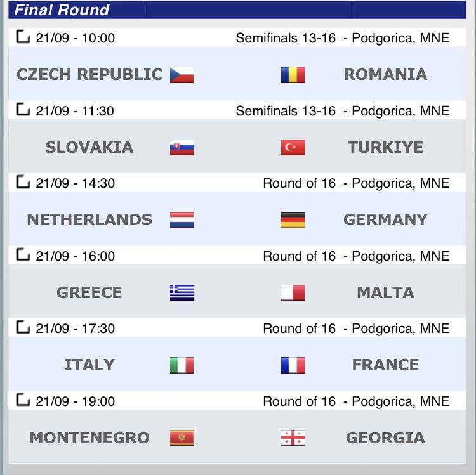The width and height of the screenshot is (476, 475).
Task: Open the SLOVAKIA team link
Action: click(89, 148)
